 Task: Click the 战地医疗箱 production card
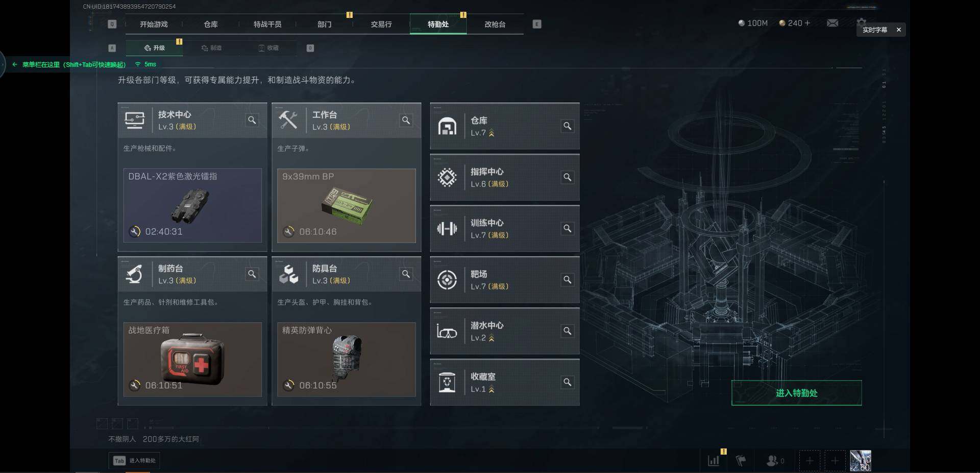(192, 360)
